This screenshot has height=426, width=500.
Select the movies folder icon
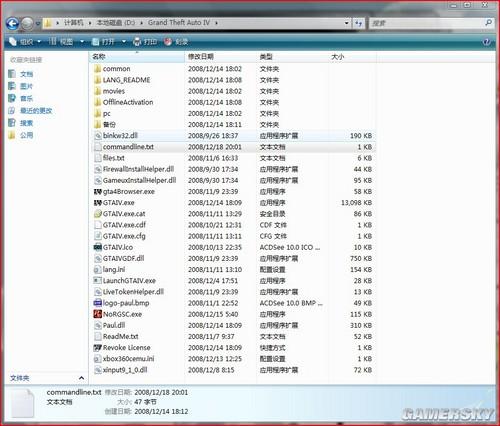[97, 91]
